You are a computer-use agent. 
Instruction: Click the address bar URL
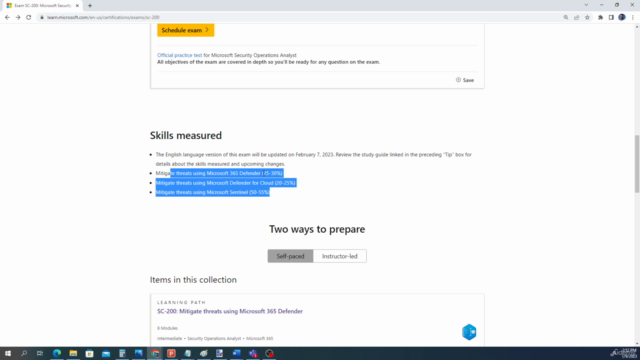click(x=103, y=18)
